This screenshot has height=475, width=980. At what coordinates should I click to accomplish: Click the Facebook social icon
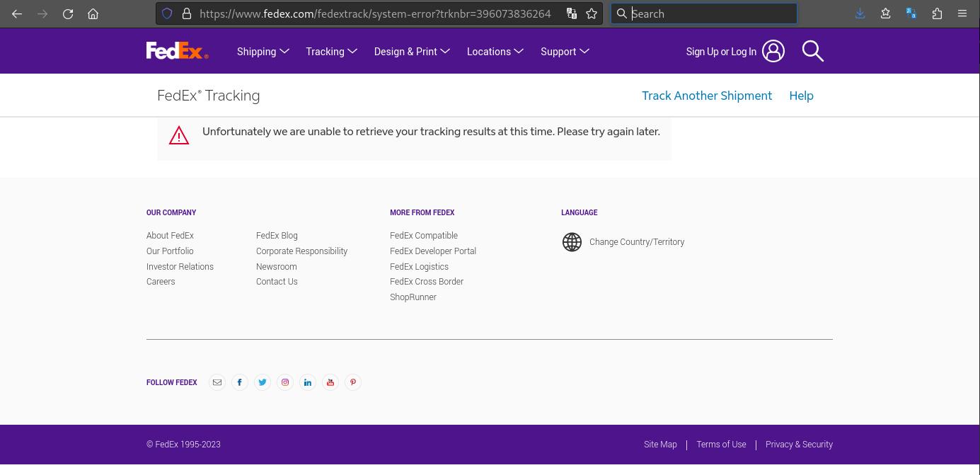tap(240, 382)
